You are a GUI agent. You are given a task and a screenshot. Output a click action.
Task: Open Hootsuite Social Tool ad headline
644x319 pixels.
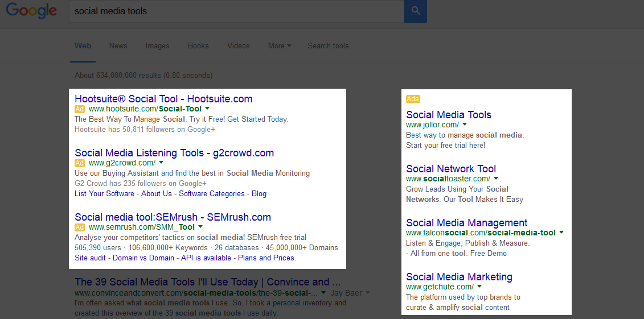tap(163, 99)
